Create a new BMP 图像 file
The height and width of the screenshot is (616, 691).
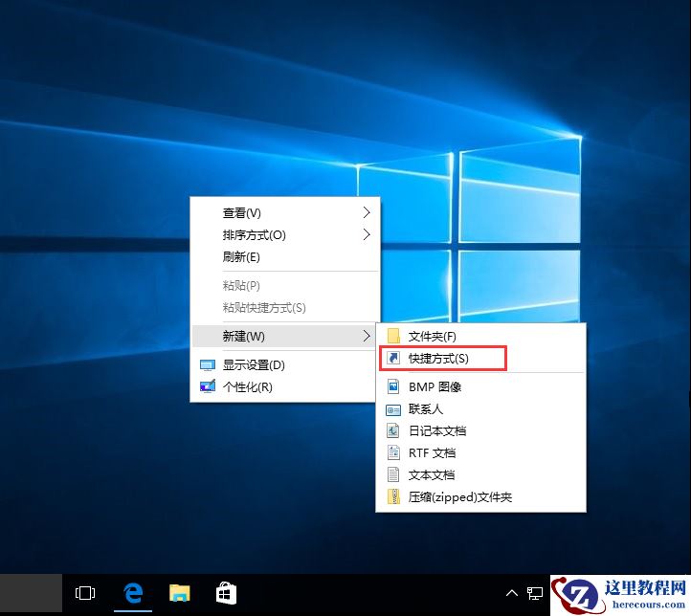pos(480,387)
